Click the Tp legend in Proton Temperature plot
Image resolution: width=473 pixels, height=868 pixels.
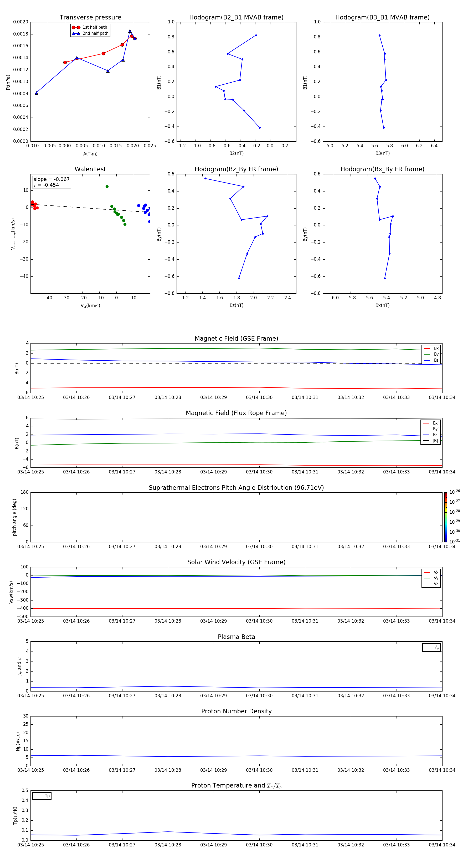point(42,796)
